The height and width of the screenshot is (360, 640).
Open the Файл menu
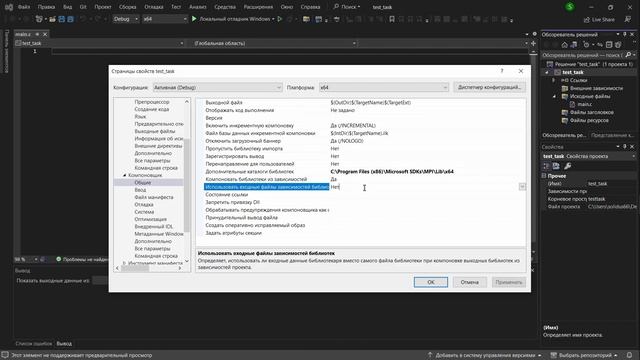tap(24, 7)
